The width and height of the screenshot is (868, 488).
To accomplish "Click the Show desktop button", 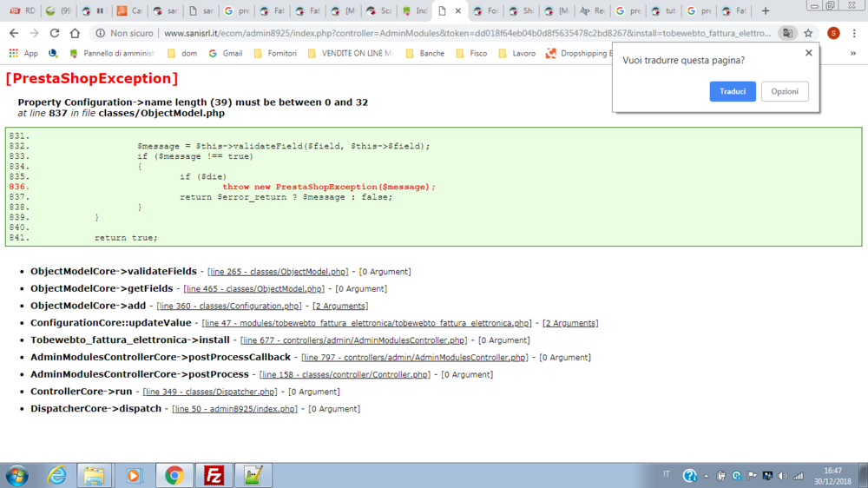I will pos(863,475).
